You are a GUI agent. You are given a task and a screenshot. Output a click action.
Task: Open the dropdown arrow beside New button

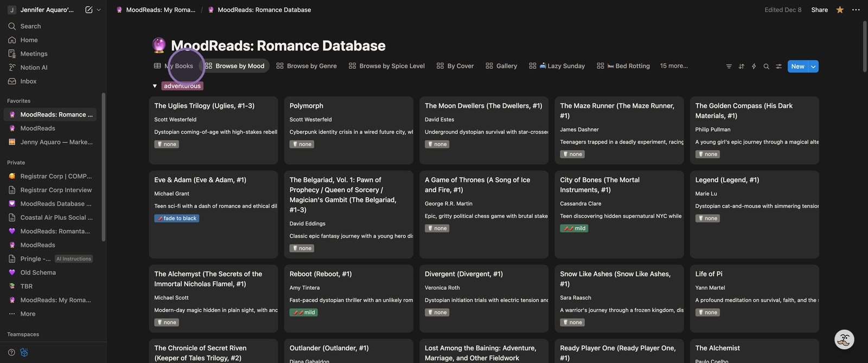point(813,66)
